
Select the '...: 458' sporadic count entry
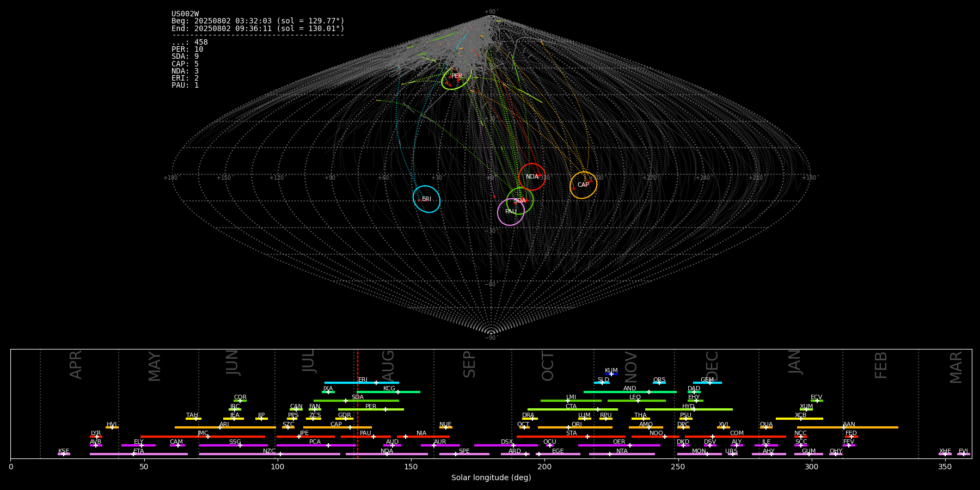(189, 42)
